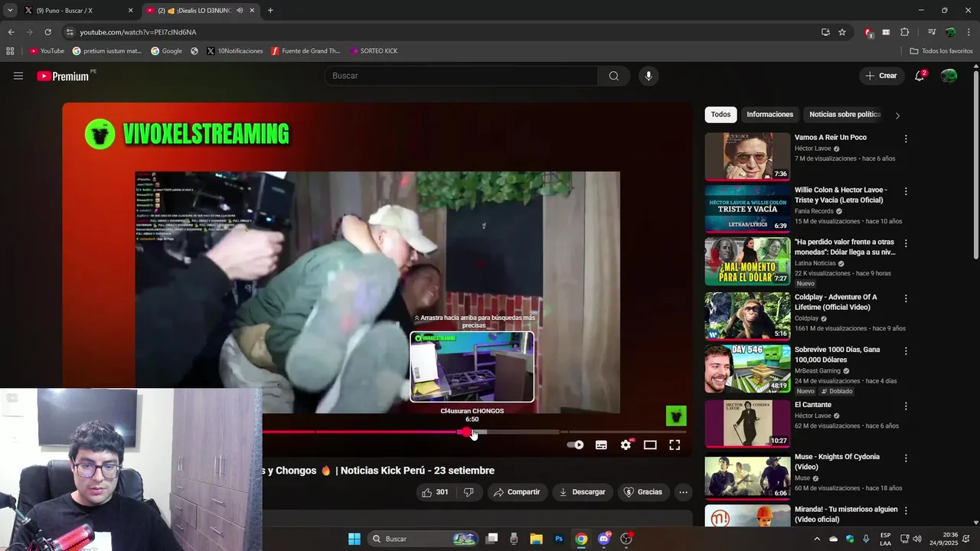The height and width of the screenshot is (551, 980).
Task: Show hidden system tray icons
Action: [817, 539]
